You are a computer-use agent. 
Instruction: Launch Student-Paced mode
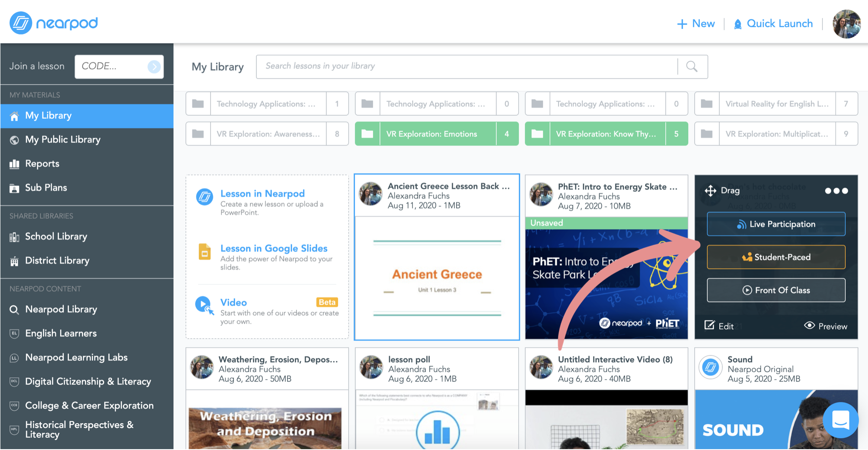click(x=776, y=257)
